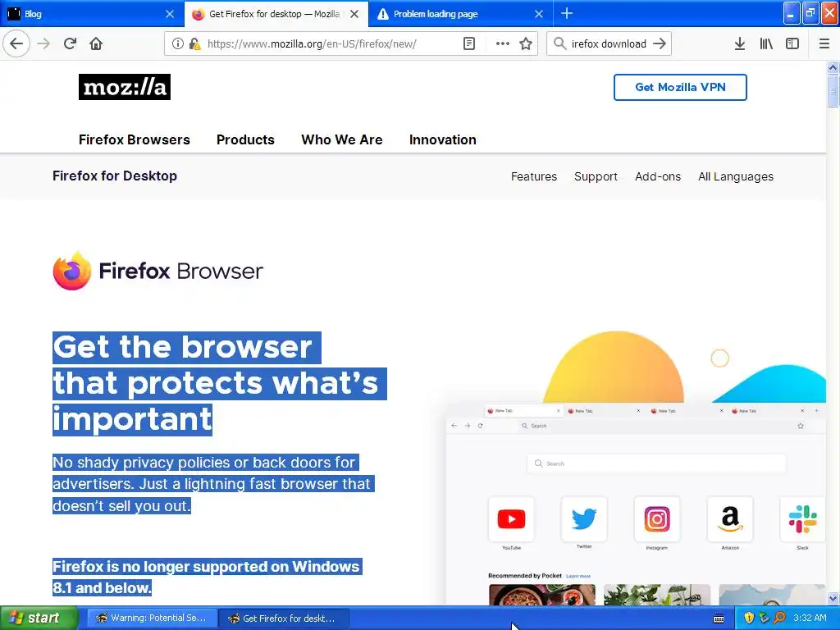Click the Get Mozilla VPN button
This screenshot has width=840, height=630.
click(680, 87)
